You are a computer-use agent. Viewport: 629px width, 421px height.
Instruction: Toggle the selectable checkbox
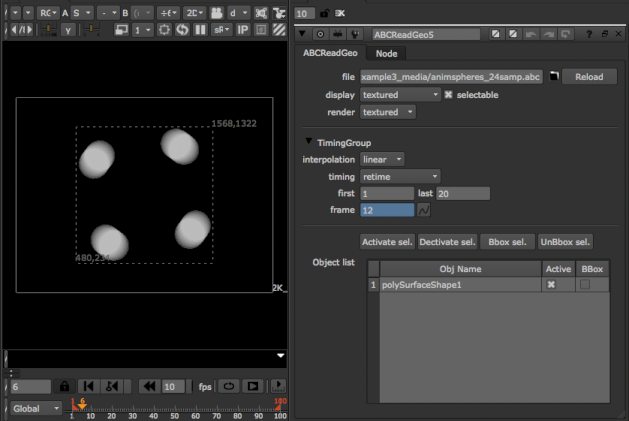(448, 95)
